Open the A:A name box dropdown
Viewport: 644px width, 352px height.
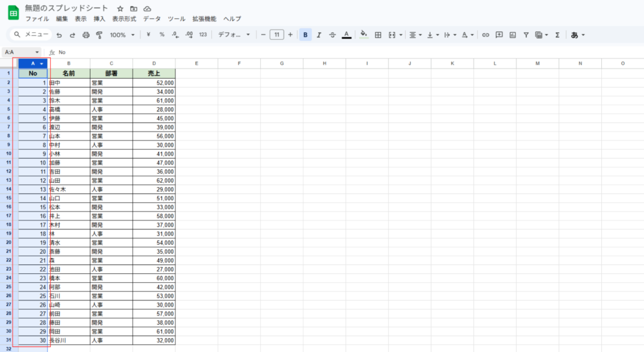(x=37, y=52)
